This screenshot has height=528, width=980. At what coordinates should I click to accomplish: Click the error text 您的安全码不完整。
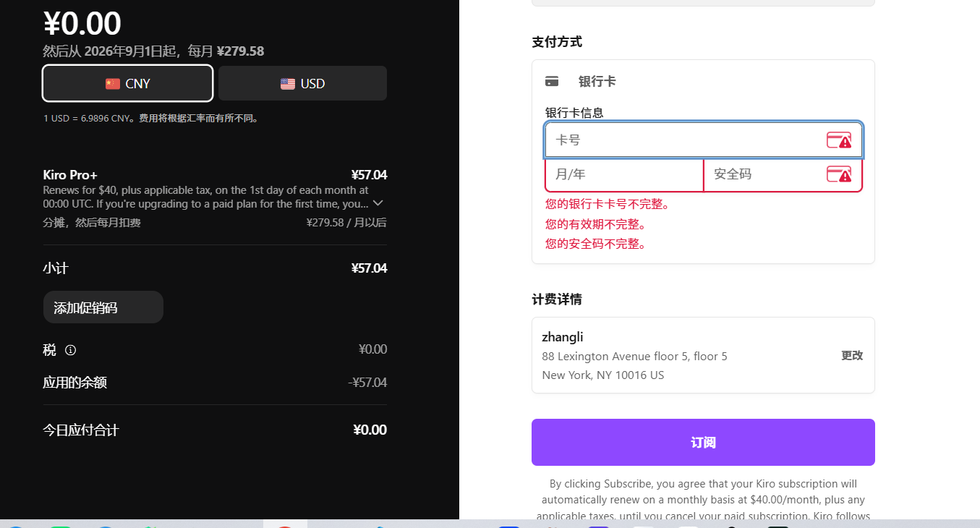(596, 244)
